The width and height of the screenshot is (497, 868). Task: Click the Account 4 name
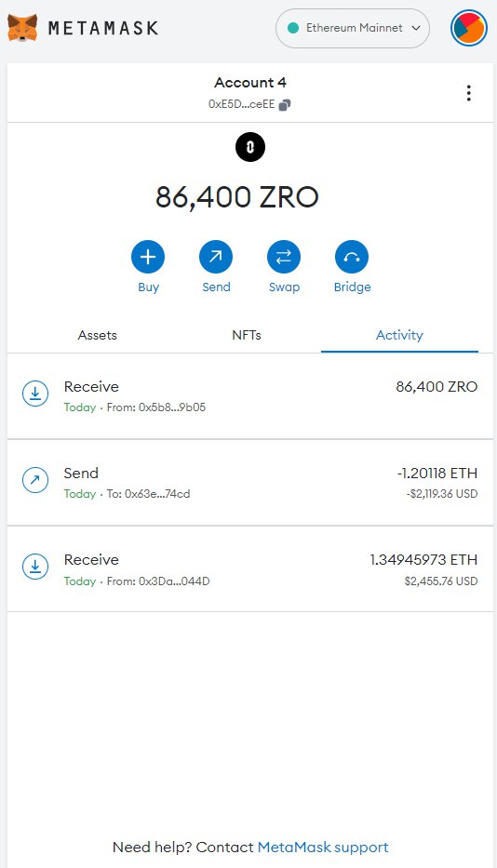[x=250, y=83]
